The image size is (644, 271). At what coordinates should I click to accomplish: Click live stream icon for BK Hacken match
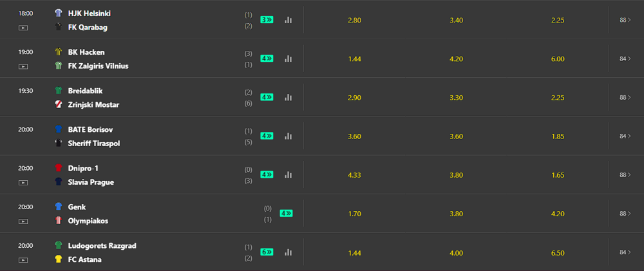(x=23, y=66)
